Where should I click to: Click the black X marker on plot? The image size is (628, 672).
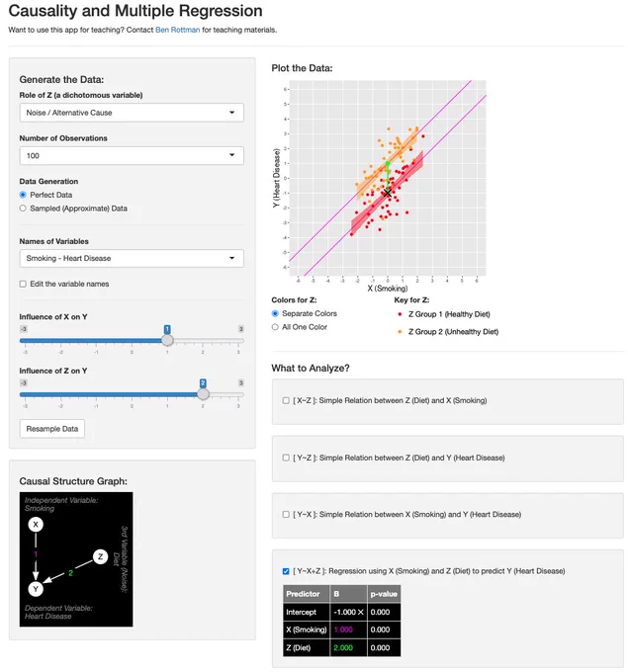click(x=388, y=193)
